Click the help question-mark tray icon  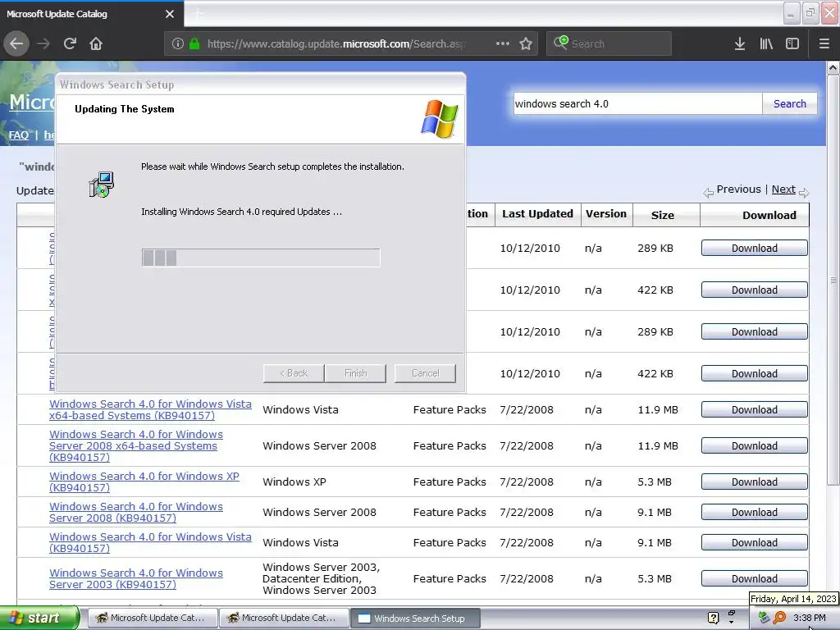click(x=713, y=618)
